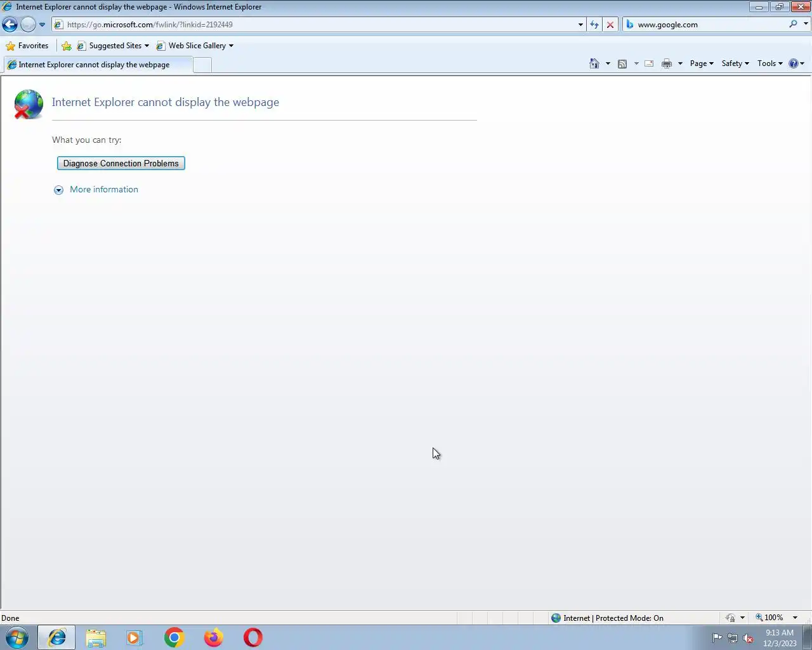Expand the address bar history dropdown
The width and height of the screenshot is (812, 650).
click(x=580, y=25)
